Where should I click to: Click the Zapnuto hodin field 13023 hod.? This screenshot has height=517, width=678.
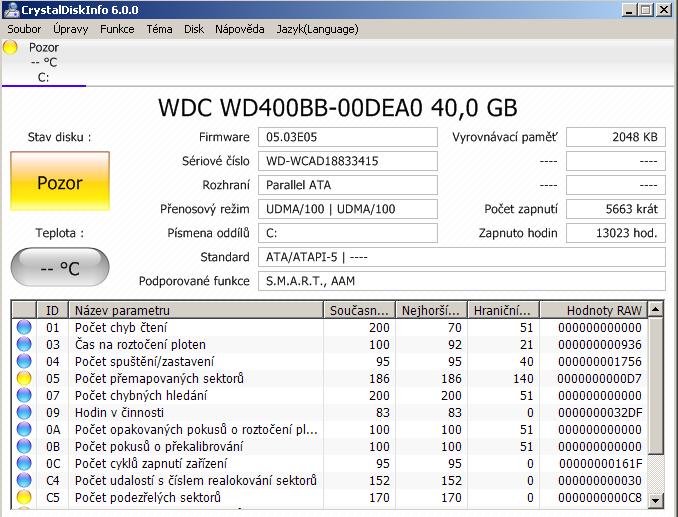(x=616, y=233)
